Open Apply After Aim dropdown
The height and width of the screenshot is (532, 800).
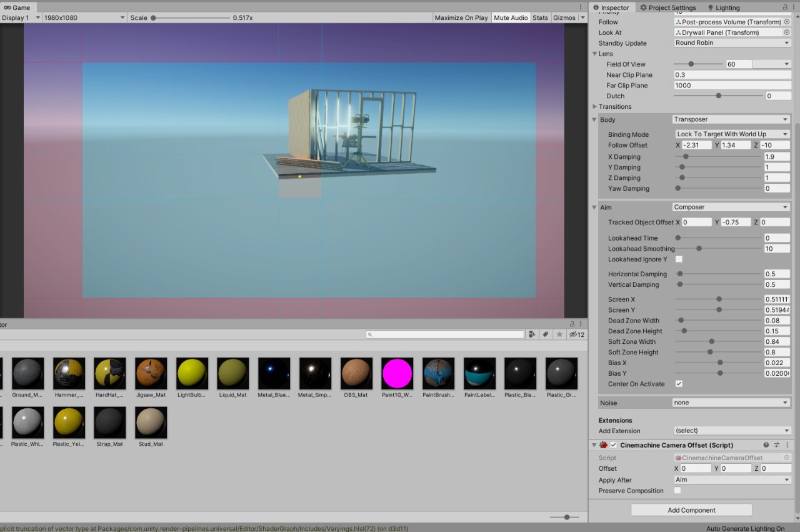point(732,480)
